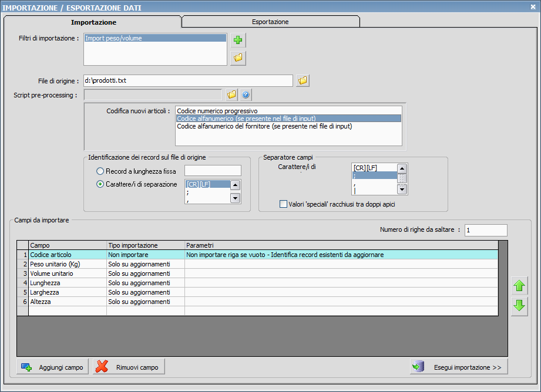The height and width of the screenshot is (392, 541).
Task: Move selected field up with green arrow
Action: pyautogui.click(x=519, y=286)
